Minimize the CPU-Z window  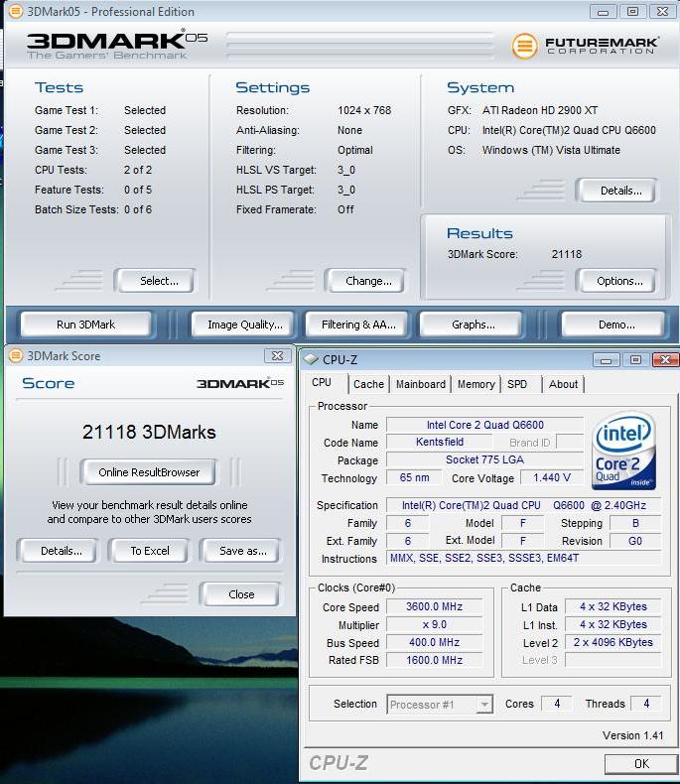point(606,360)
